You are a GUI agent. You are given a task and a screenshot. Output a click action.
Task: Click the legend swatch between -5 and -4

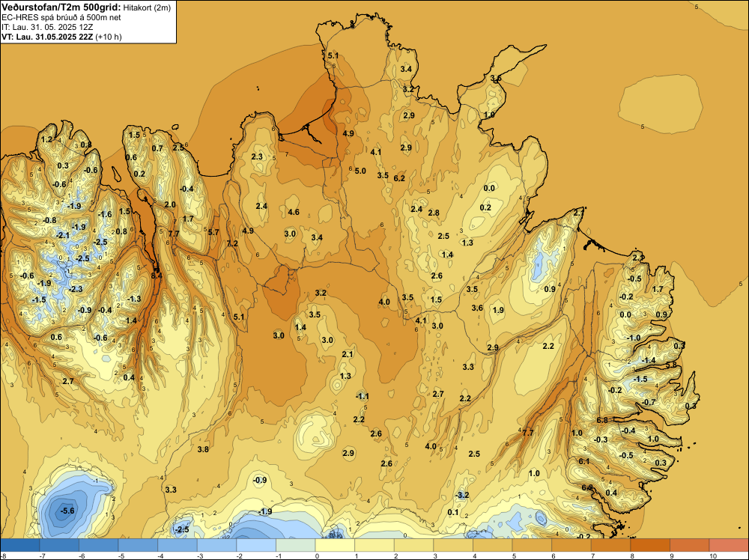click(x=138, y=545)
